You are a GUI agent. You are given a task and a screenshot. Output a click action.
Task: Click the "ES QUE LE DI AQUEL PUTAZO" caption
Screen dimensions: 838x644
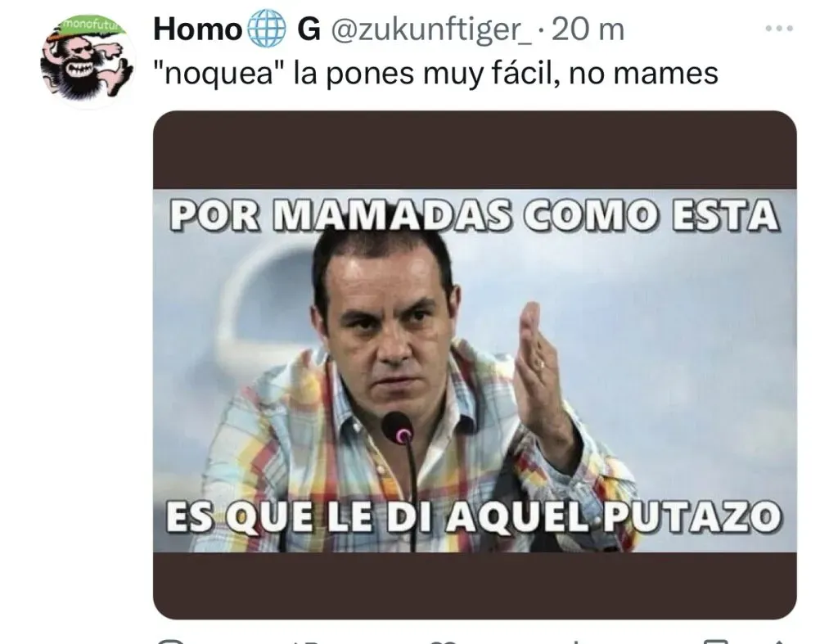point(474,517)
